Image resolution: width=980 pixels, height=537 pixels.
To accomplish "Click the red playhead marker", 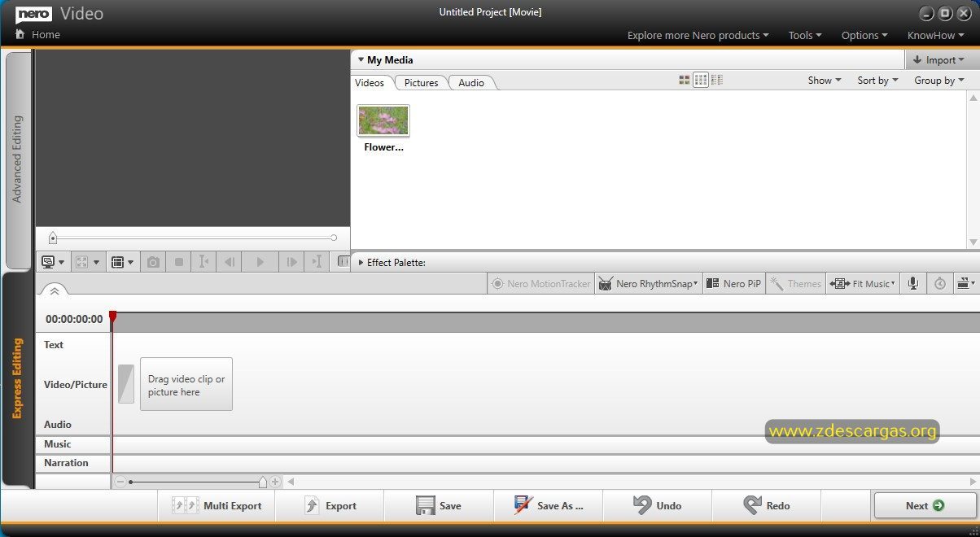I will [x=113, y=317].
